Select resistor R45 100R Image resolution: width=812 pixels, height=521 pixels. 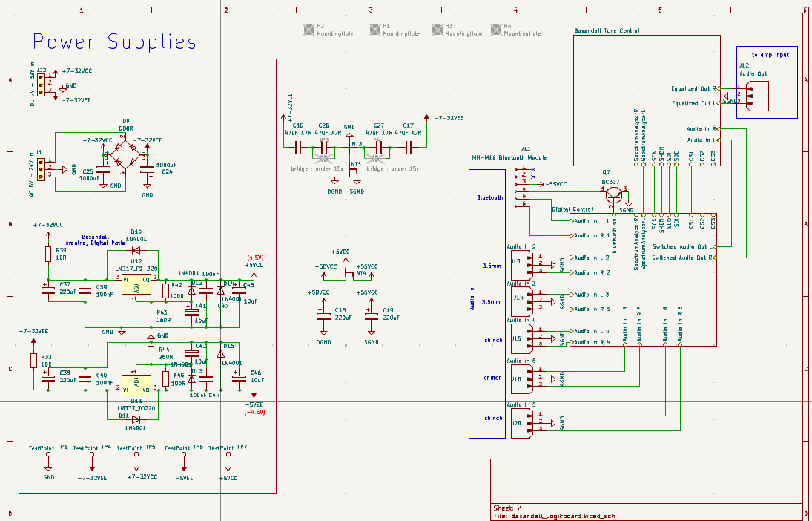pyautogui.click(x=165, y=379)
